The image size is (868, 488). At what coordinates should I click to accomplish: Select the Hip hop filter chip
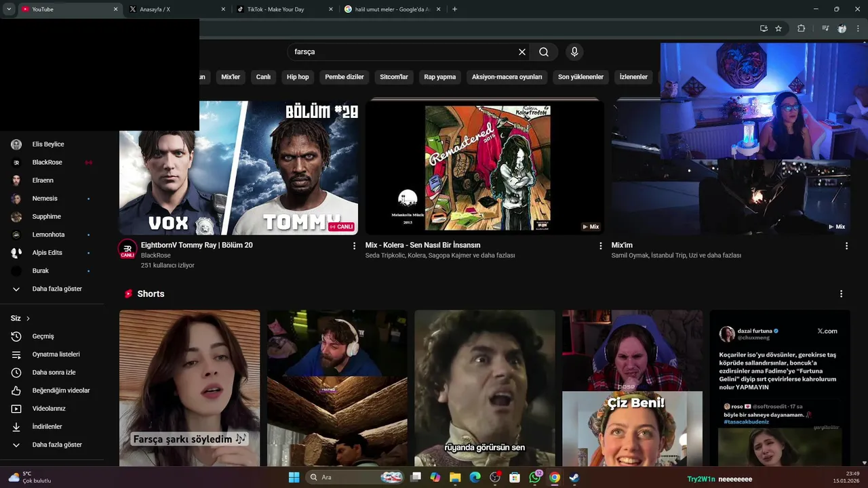(x=298, y=77)
